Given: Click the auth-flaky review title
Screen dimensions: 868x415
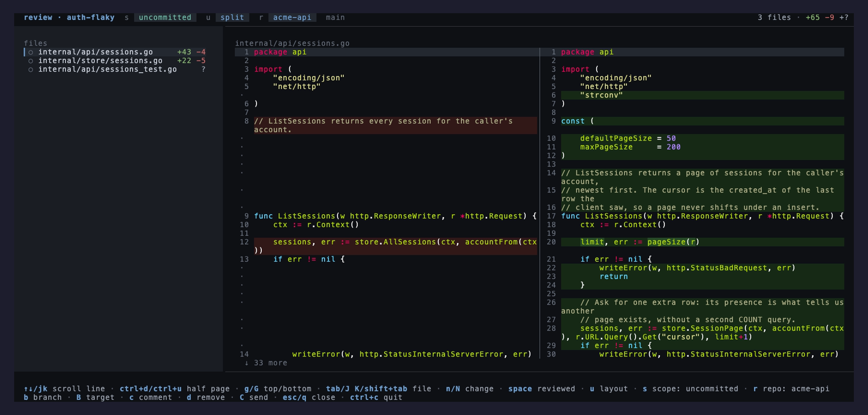Looking at the screenshot, I should click(x=90, y=17).
